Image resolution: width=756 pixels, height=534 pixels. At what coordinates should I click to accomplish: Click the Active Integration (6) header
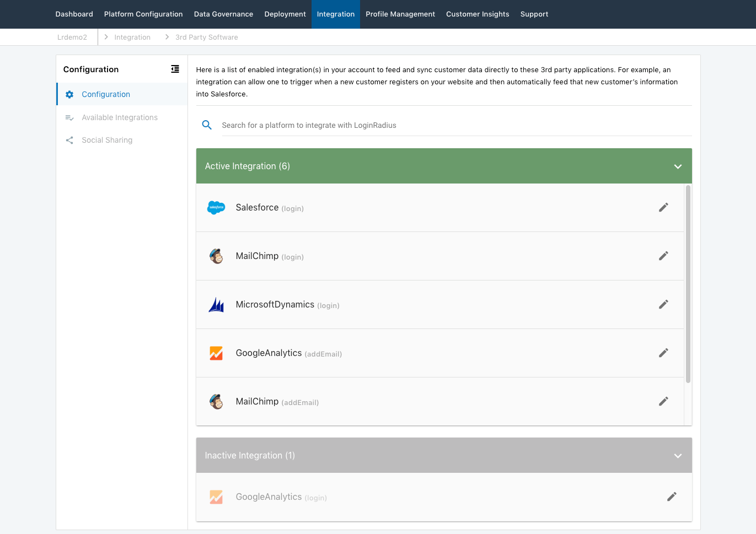[x=444, y=166]
